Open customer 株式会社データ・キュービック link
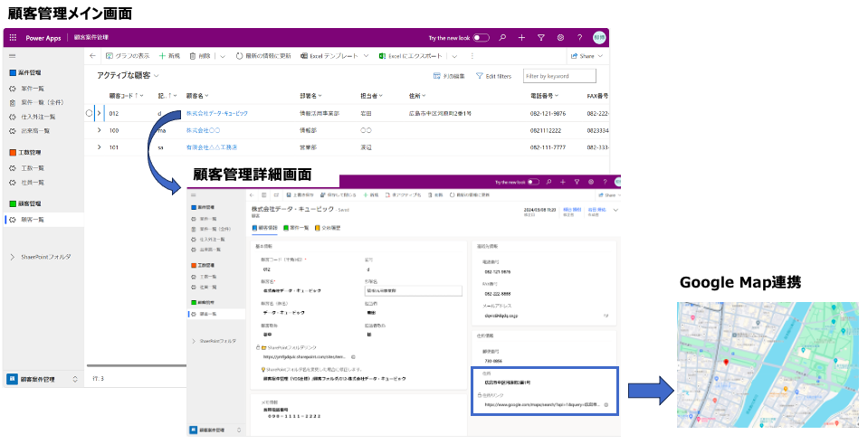868x444 pixels. point(217,113)
